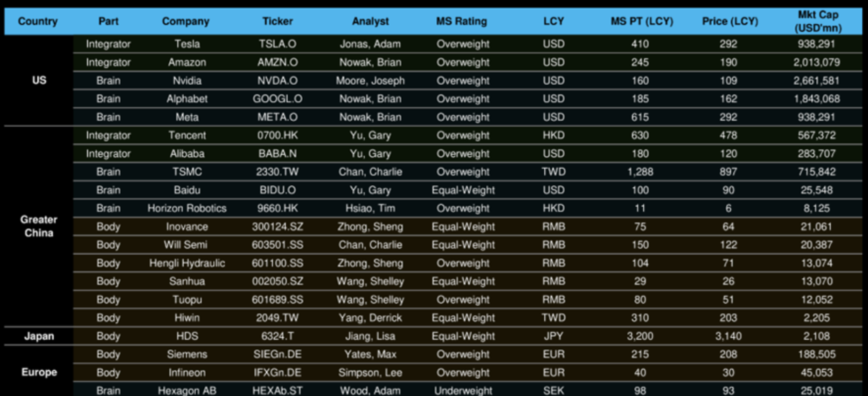
Task: Click the Ticker column header
Action: (278, 21)
